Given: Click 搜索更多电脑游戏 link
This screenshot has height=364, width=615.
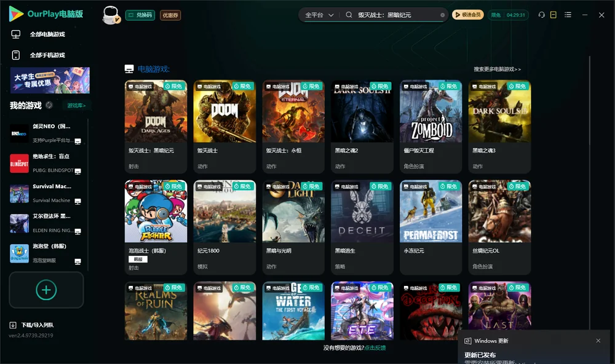Looking at the screenshot, I should click(497, 69).
